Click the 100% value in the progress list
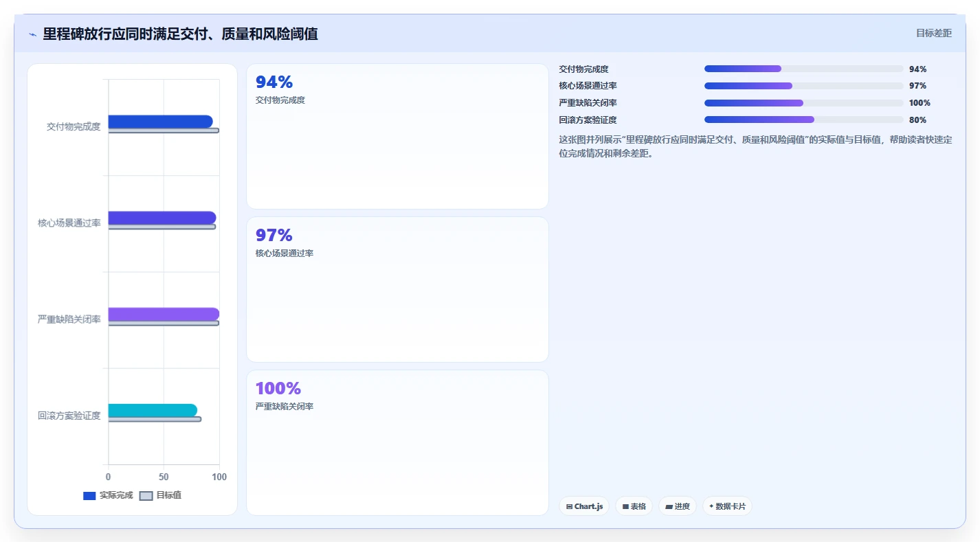Image resolution: width=980 pixels, height=542 pixels. tap(920, 103)
